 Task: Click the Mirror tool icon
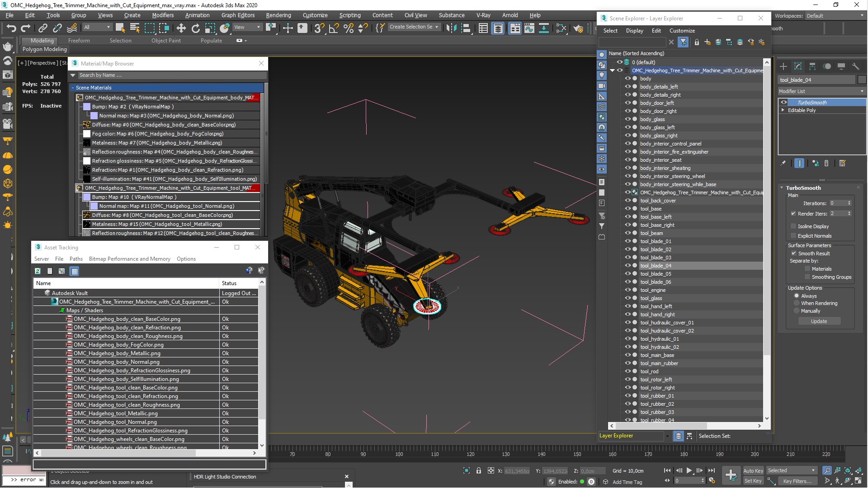coord(451,28)
